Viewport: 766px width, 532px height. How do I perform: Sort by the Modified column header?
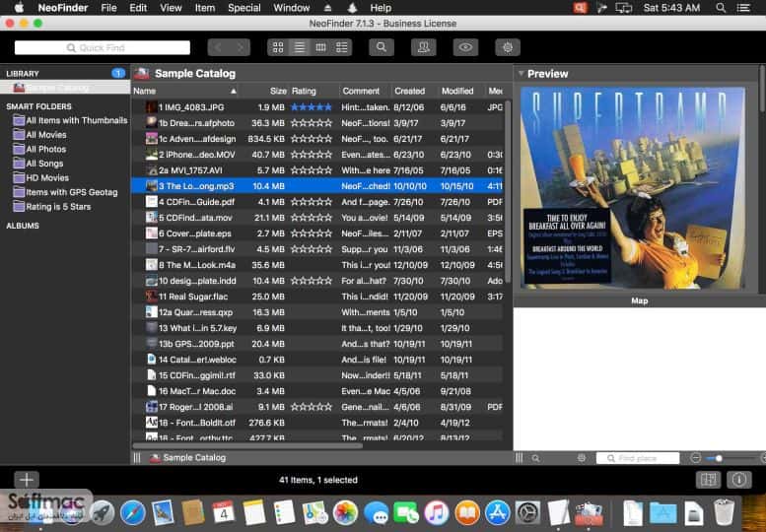tap(460, 91)
